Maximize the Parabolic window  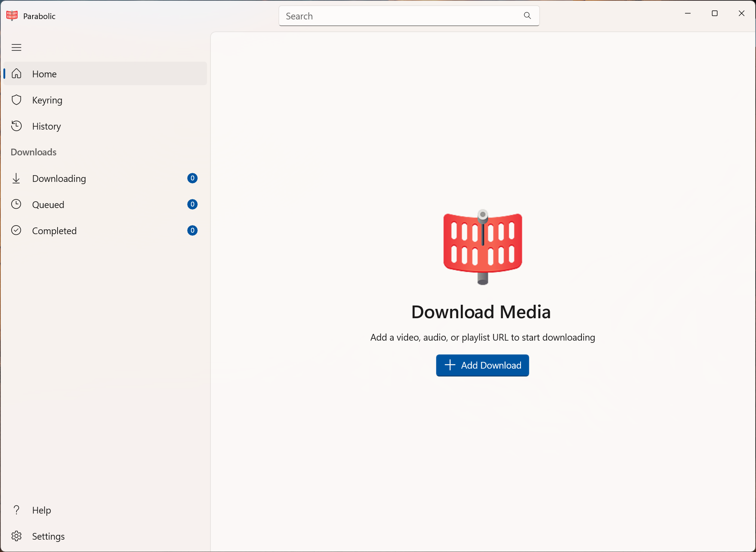[715, 13]
